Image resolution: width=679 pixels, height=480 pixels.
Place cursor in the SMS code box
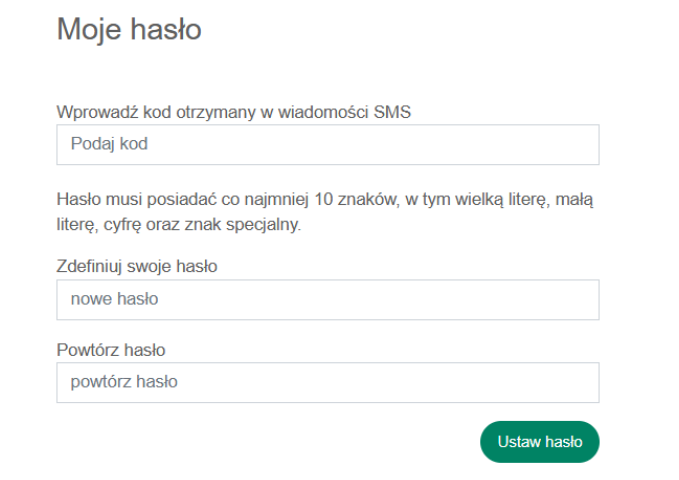tap(327, 144)
